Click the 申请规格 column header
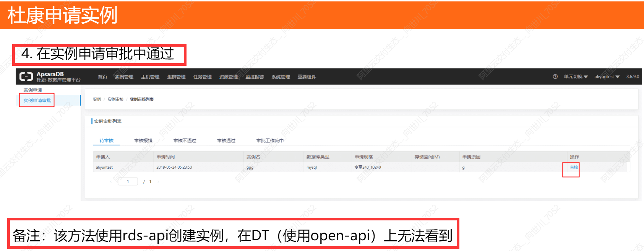Image resolution: width=644 pixels, height=251 pixels. [364, 157]
